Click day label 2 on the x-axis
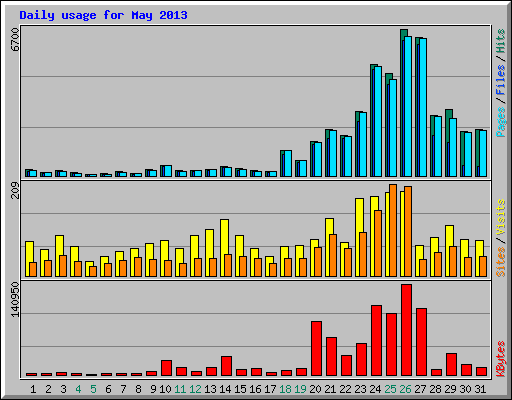 click(48, 389)
